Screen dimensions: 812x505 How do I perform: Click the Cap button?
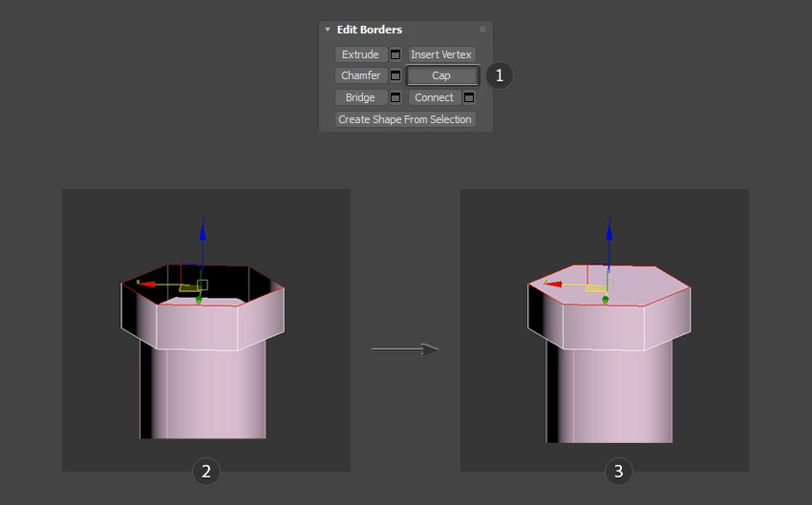coord(441,75)
